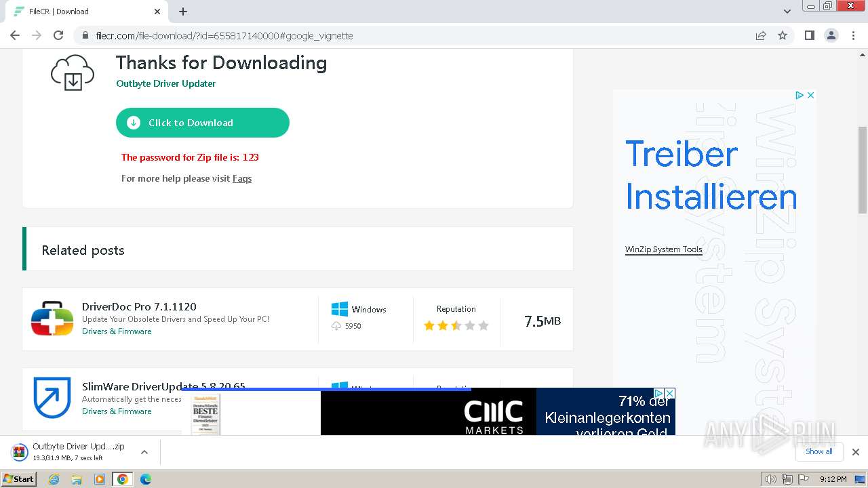
Task: Click the Click to Download button
Action: coord(203,123)
